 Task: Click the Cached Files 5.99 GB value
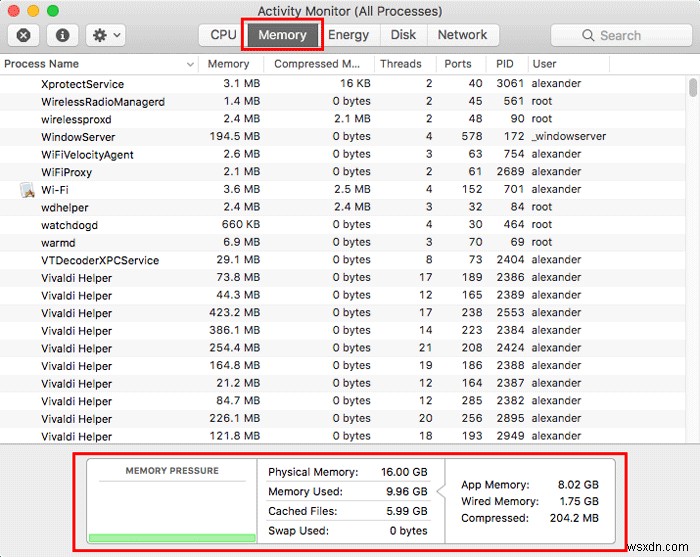click(x=407, y=511)
